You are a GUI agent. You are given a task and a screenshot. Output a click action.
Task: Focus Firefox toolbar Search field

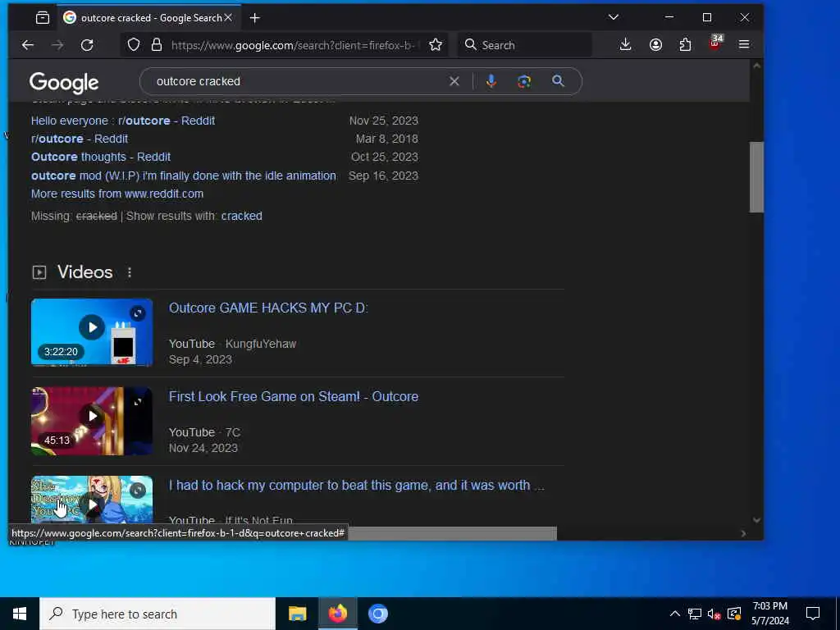click(x=525, y=45)
